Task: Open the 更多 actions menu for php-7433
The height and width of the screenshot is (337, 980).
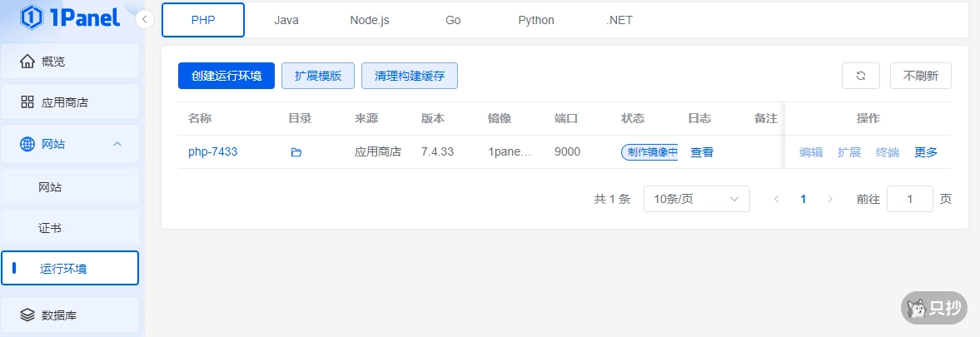Action: tap(926, 152)
